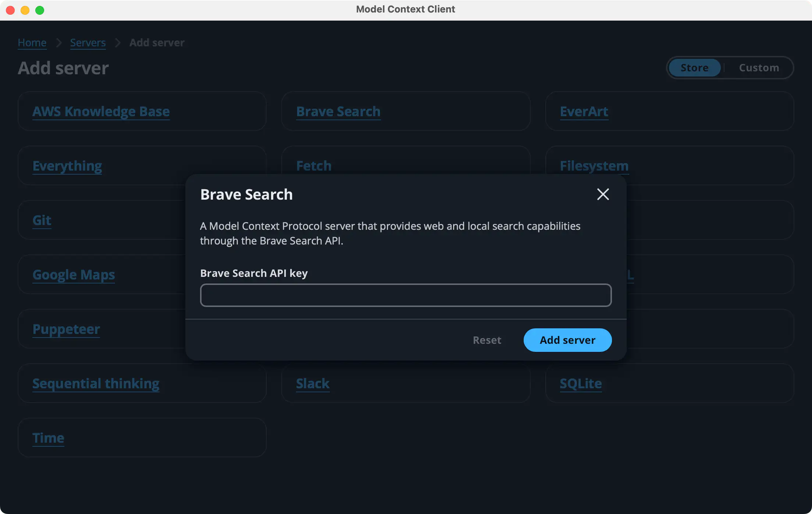Open the Google Maps server

click(x=74, y=275)
